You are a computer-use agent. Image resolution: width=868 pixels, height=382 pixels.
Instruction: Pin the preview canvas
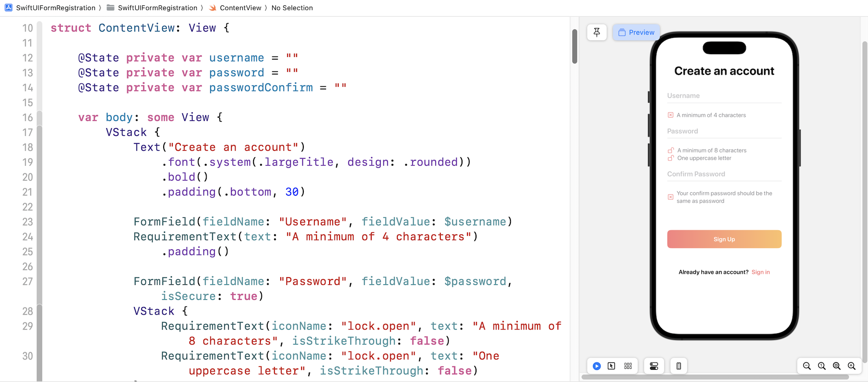[597, 32]
